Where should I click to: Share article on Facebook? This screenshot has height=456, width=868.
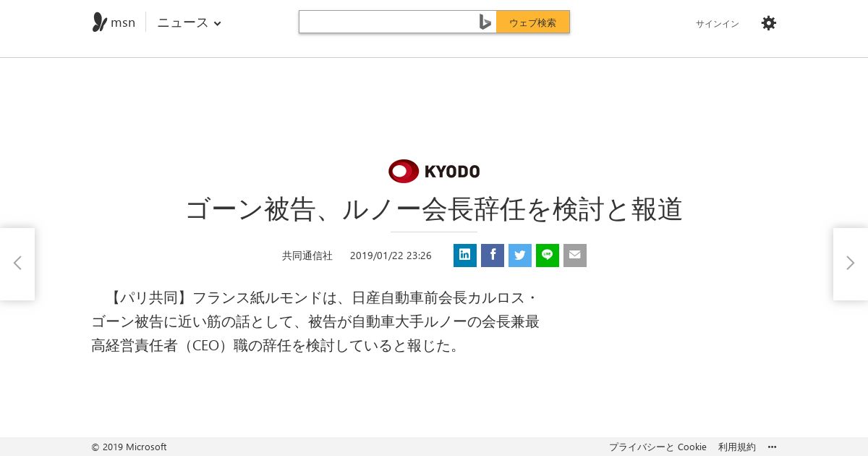point(493,256)
